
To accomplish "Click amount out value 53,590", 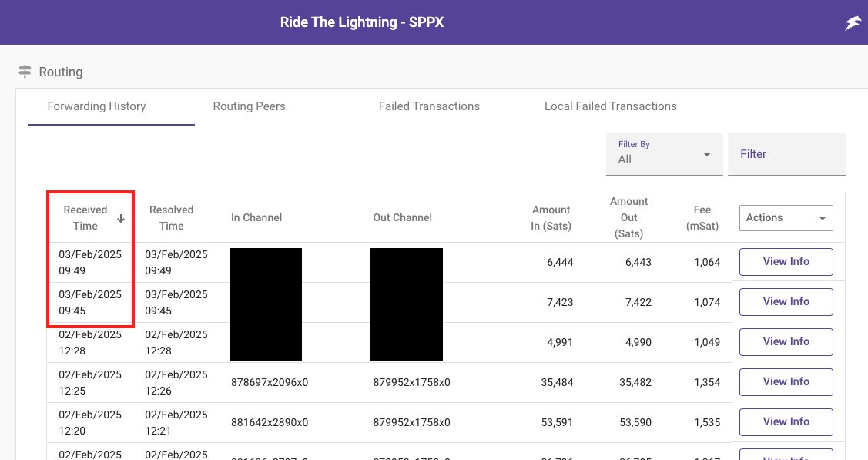I will 635,422.
